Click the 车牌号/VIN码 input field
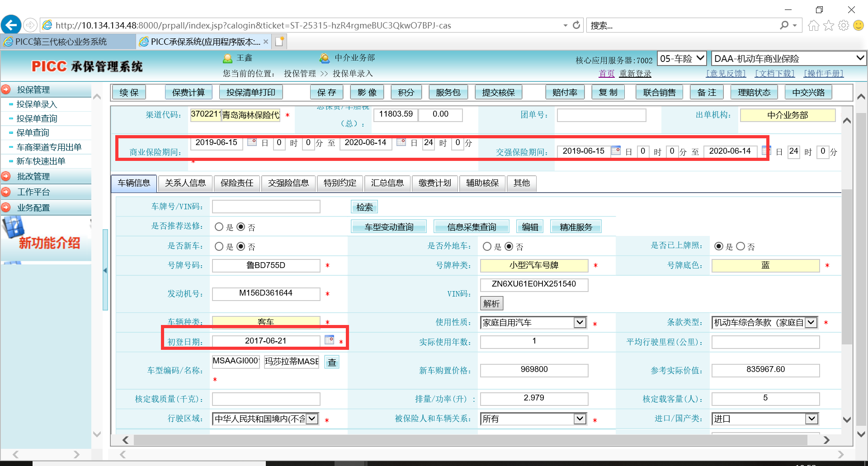The image size is (868, 466). click(266, 207)
